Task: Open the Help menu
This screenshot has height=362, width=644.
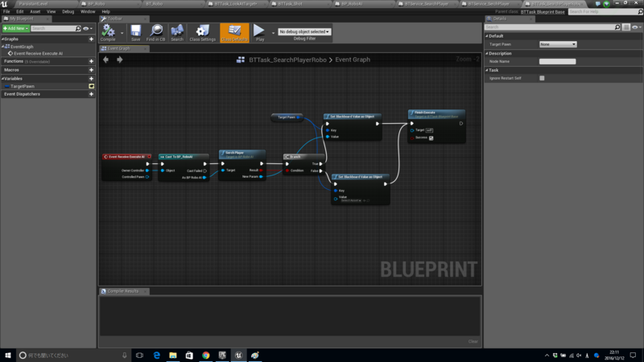Action: [105, 11]
